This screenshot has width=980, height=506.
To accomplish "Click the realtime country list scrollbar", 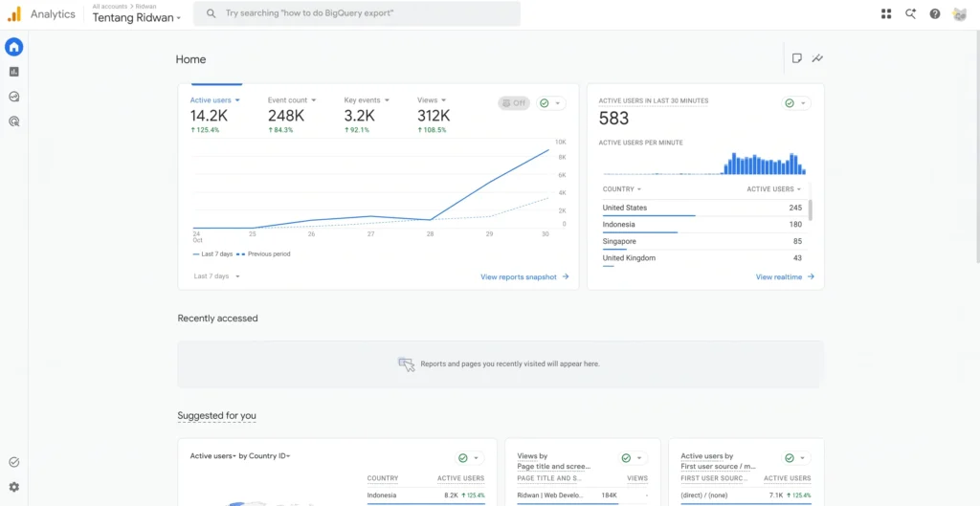I will click(811, 209).
